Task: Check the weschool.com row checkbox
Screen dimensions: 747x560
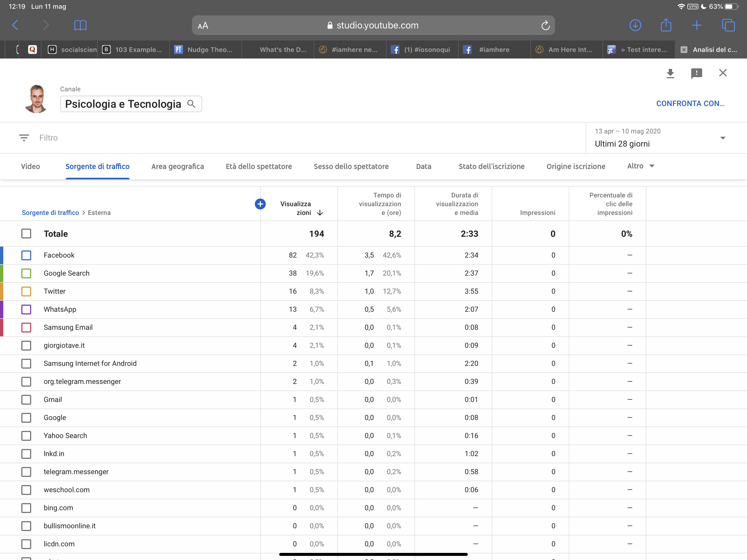Action: tap(26, 490)
